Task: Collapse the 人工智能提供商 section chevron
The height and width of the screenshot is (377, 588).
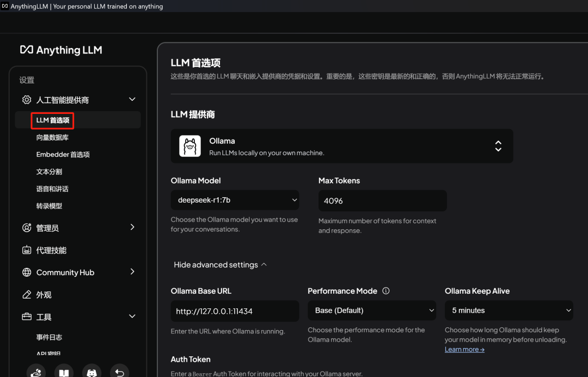Action: click(132, 99)
